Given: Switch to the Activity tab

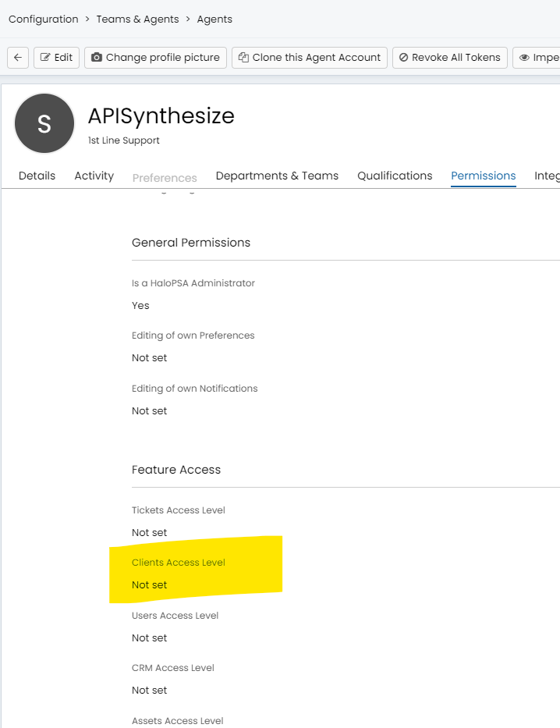Looking at the screenshot, I should pyautogui.click(x=94, y=176).
